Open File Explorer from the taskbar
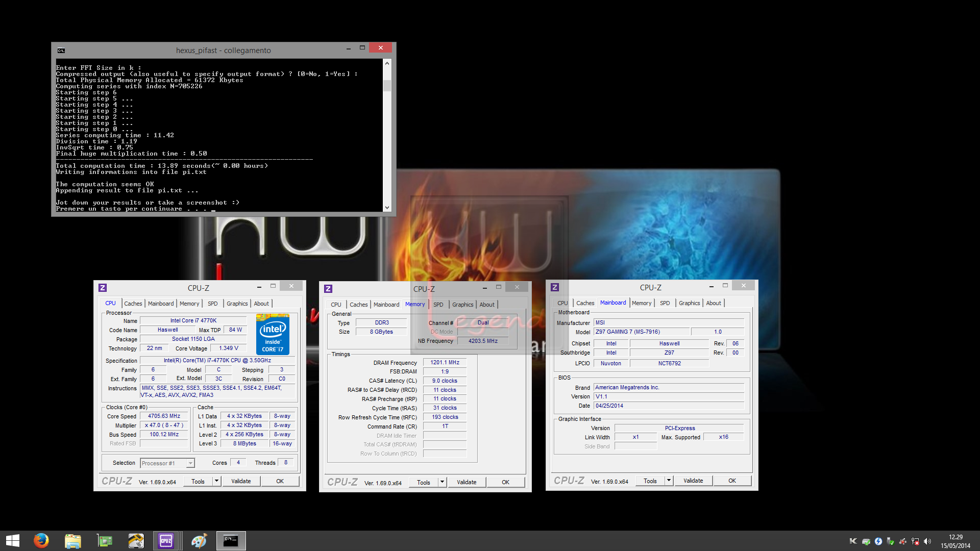This screenshot has height=551, width=980. click(73, 541)
